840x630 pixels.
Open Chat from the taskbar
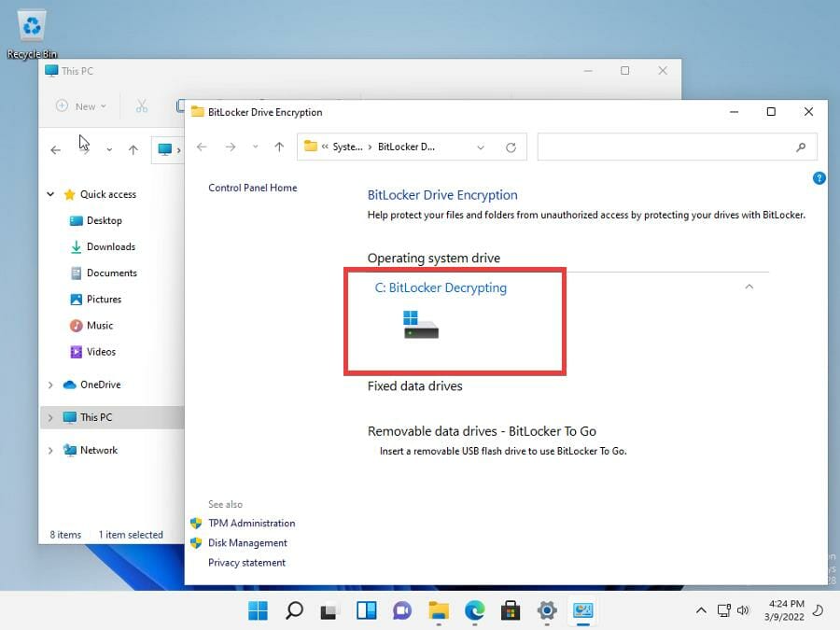pyautogui.click(x=402, y=611)
